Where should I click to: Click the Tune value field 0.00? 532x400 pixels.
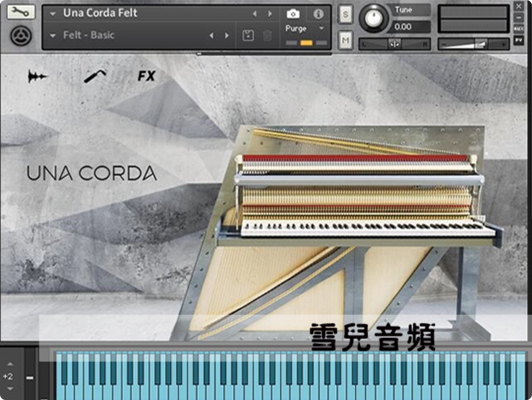click(x=411, y=27)
